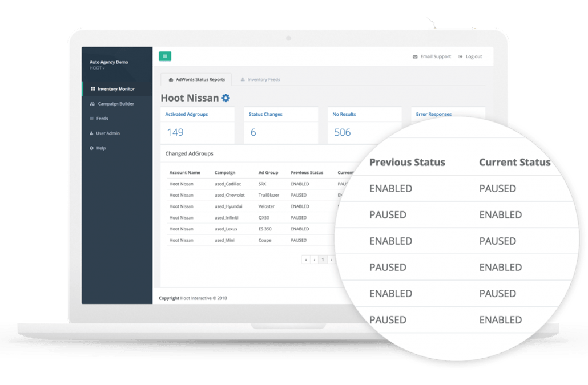
Task: Click the SRX ad group cell
Action: [262, 184]
